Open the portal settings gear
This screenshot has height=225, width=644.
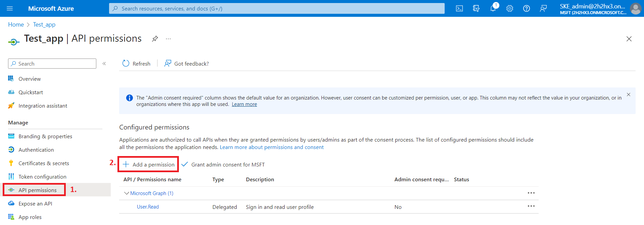(510, 8)
